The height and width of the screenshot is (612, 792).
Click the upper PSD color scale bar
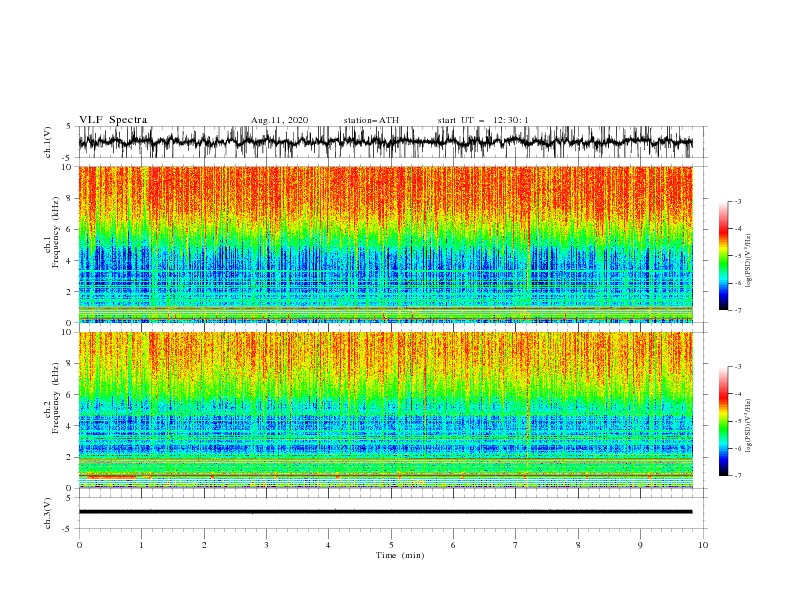tap(723, 256)
